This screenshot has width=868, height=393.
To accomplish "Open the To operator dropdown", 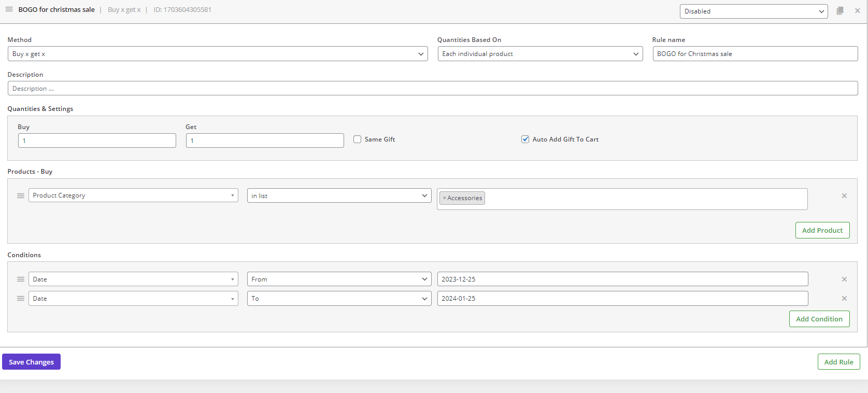I will coord(339,299).
